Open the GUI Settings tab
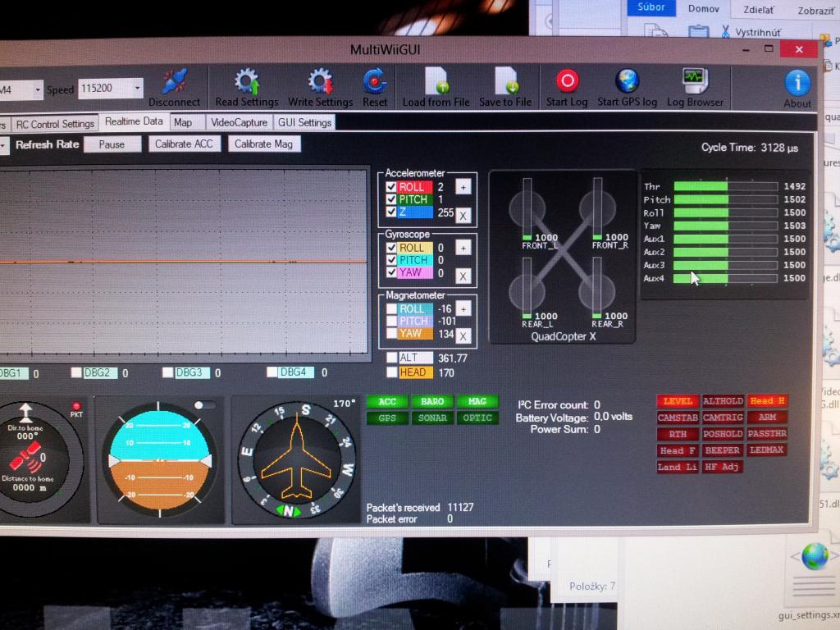 point(304,123)
